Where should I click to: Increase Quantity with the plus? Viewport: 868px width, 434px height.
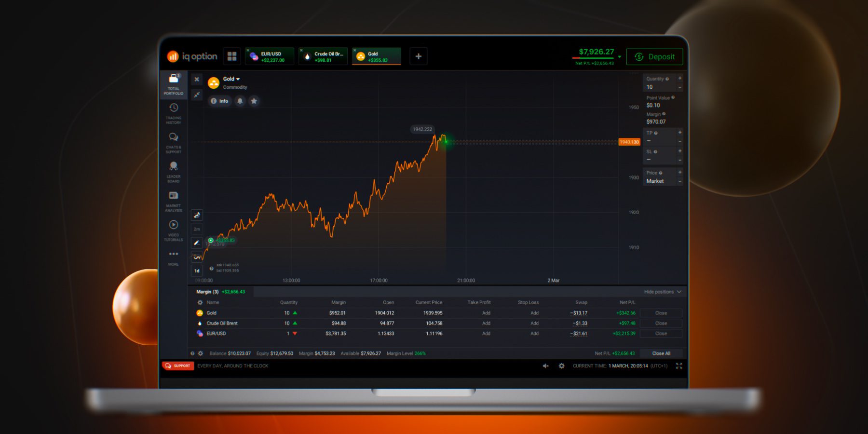click(x=680, y=78)
